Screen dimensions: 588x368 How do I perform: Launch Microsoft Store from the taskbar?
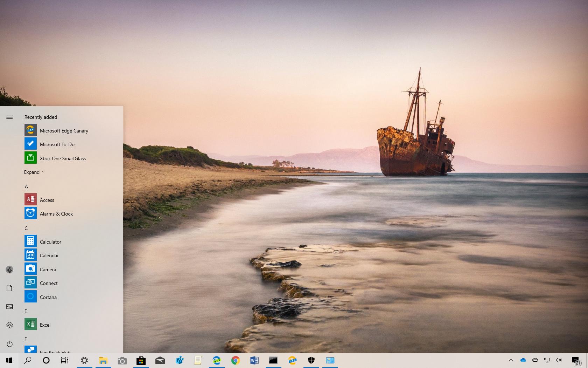[141, 360]
